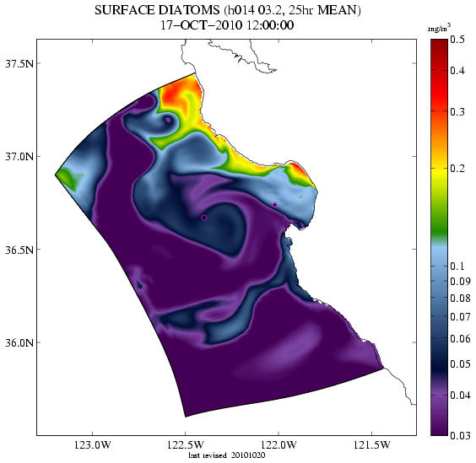476x463 pixels.
Task: Click the 122.5W longitude label
Action: tap(185, 445)
